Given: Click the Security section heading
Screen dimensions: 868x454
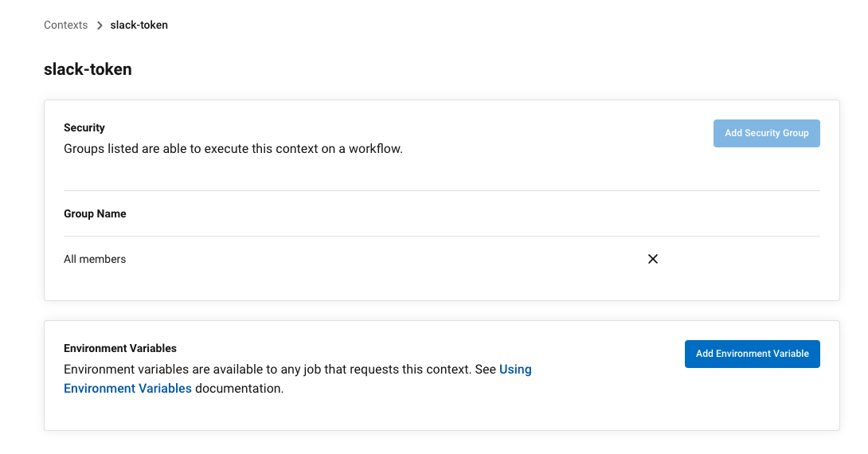Looking at the screenshot, I should pyautogui.click(x=84, y=127).
